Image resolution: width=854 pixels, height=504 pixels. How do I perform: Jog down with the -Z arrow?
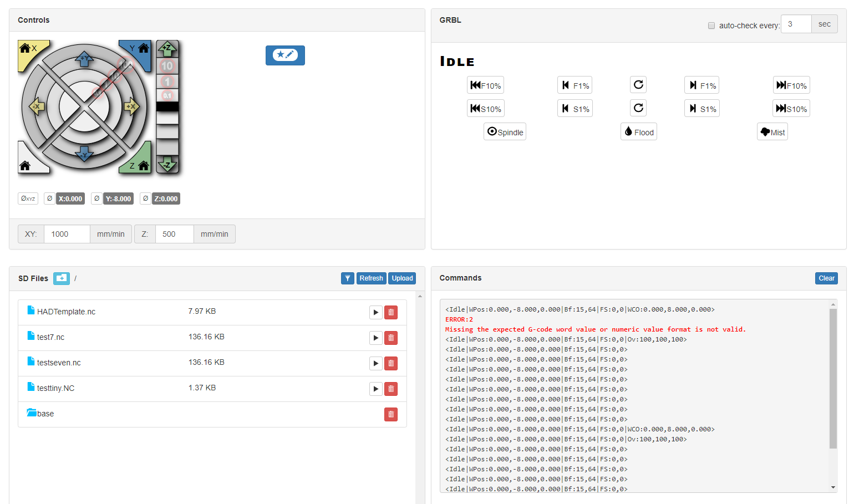[167, 164]
